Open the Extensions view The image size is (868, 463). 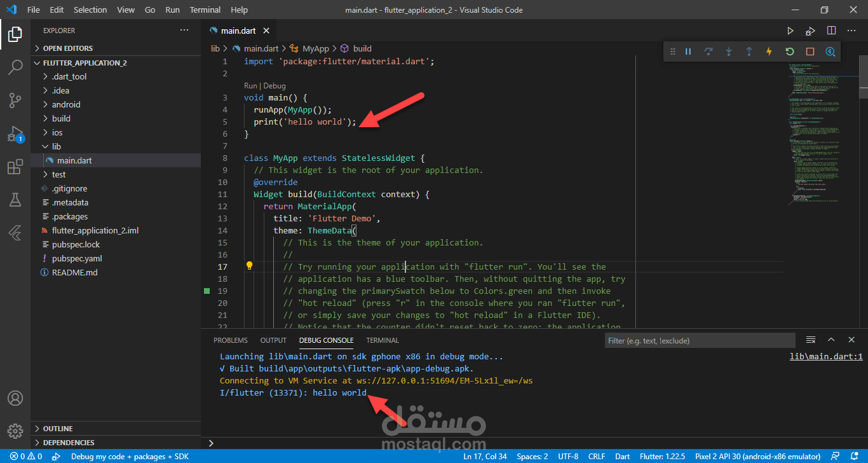(x=15, y=167)
